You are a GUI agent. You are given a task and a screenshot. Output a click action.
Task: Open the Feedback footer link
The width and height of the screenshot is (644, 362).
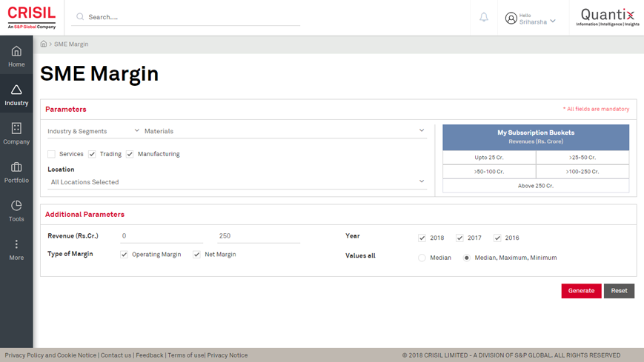pyautogui.click(x=149, y=355)
